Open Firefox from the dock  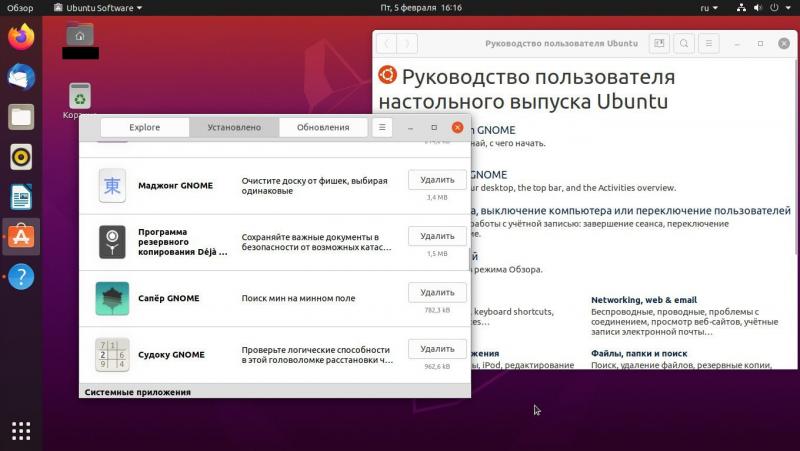tap(21, 37)
